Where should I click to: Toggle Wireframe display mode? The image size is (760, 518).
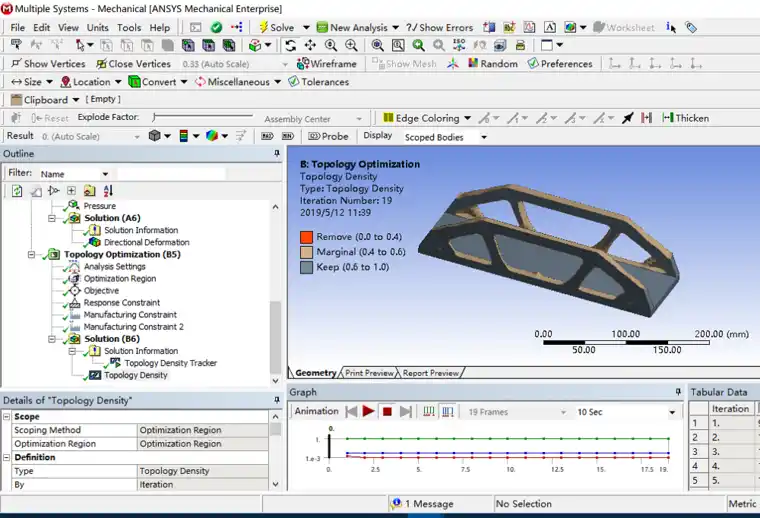(327, 63)
